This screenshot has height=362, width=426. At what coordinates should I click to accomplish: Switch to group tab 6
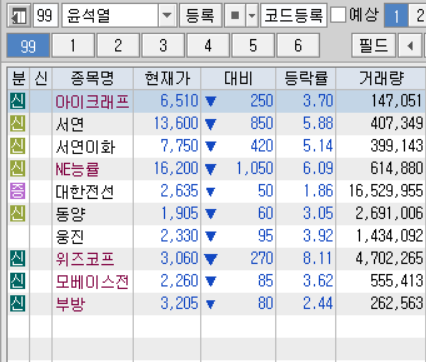[298, 45]
